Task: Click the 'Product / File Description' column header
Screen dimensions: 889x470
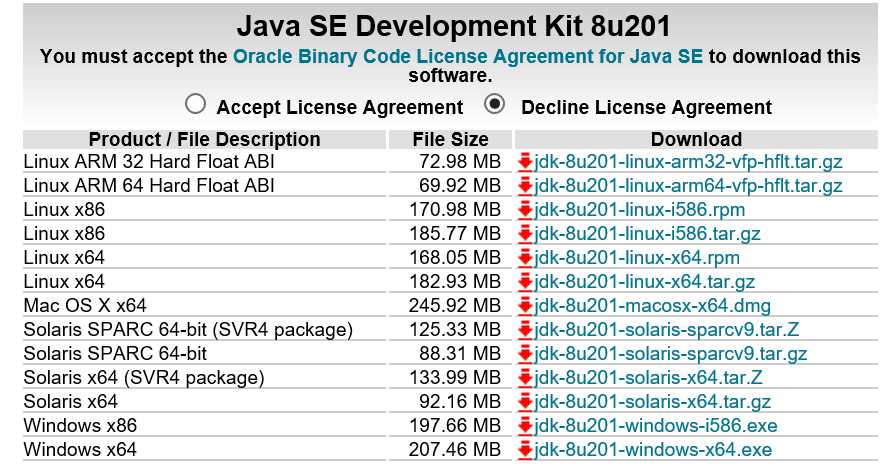Action: (x=205, y=139)
